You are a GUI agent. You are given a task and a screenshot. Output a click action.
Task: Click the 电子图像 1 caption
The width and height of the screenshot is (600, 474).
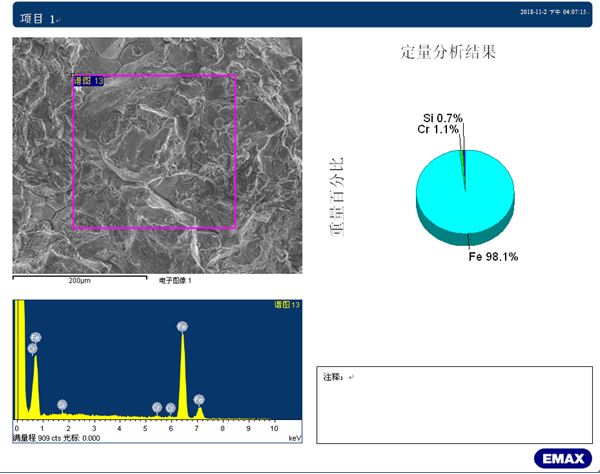(175, 281)
